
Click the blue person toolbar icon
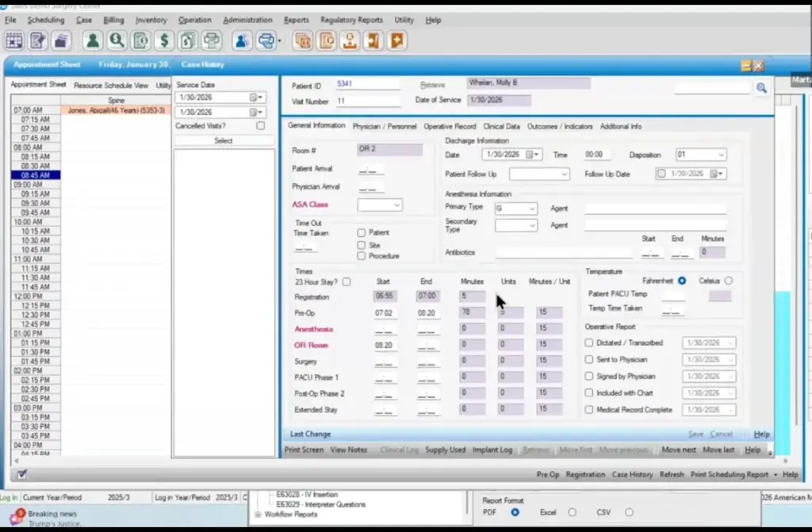[241, 40]
